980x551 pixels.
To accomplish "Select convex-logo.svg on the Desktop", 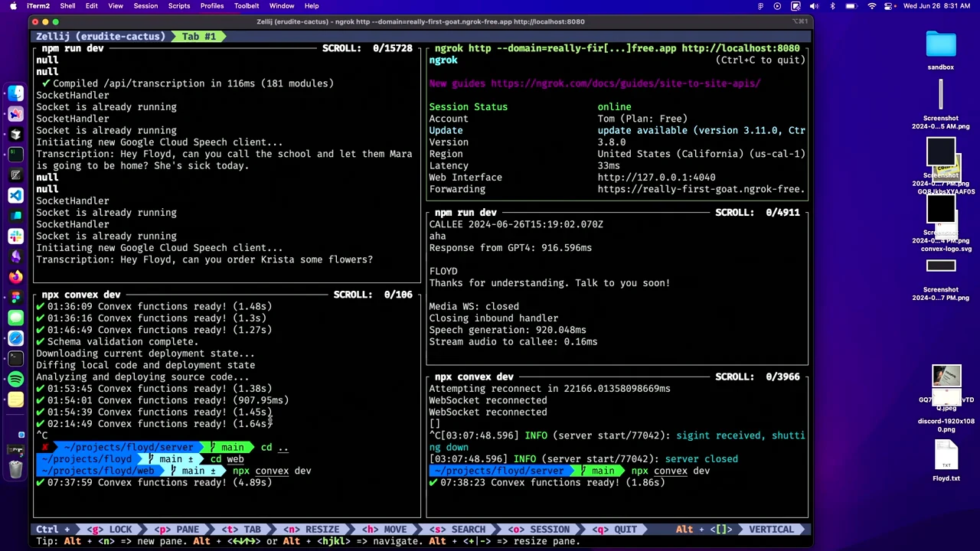I will click(x=946, y=249).
